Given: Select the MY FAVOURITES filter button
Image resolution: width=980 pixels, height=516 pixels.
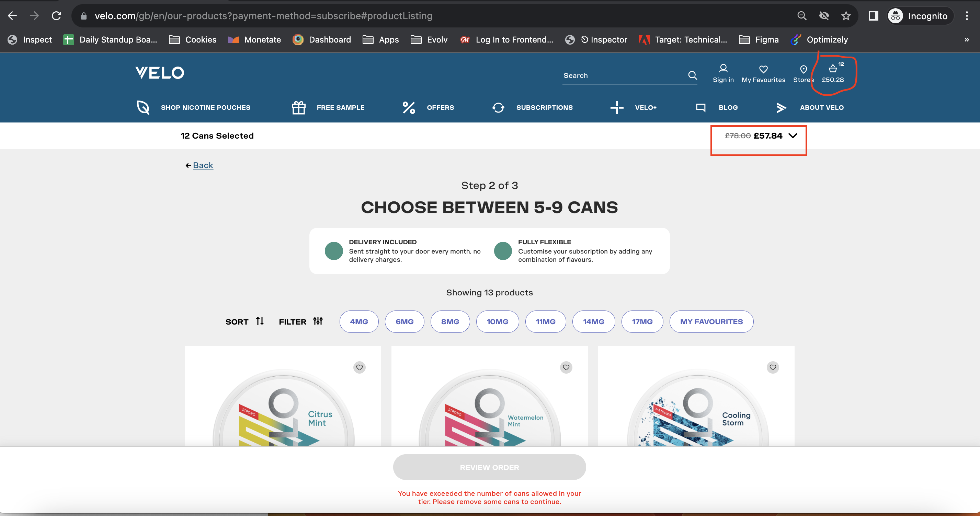Looking at the screenshot, I should coord(711,322).
